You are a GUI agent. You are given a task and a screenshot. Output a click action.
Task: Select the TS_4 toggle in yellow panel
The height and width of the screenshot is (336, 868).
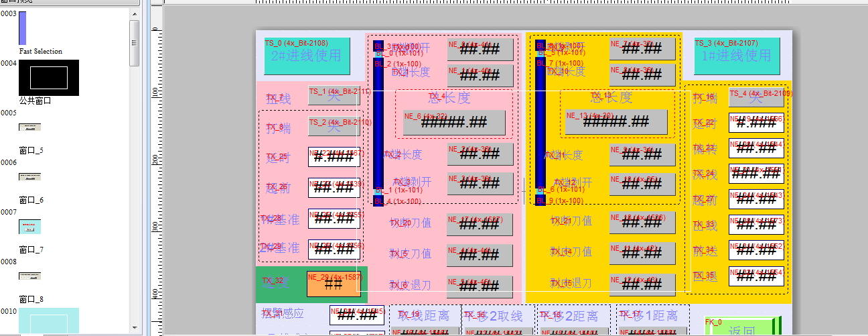(x=755, y=98)
